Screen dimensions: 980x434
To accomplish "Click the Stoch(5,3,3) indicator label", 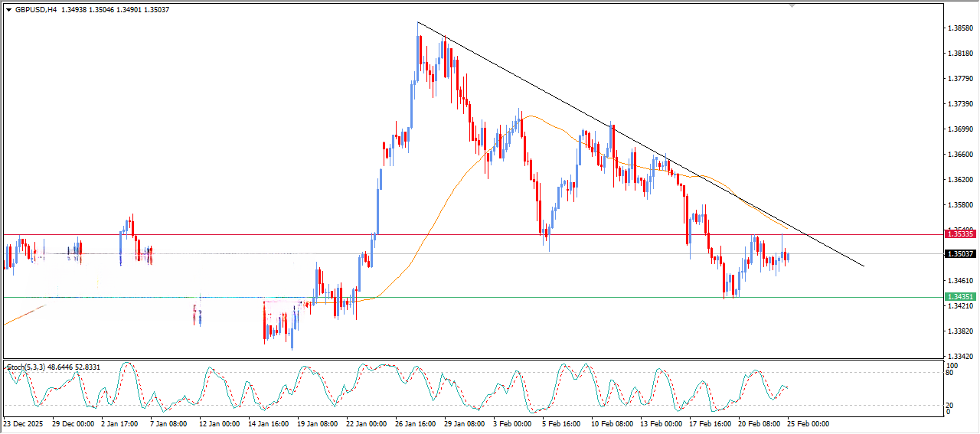I will [x=27, y=367].
